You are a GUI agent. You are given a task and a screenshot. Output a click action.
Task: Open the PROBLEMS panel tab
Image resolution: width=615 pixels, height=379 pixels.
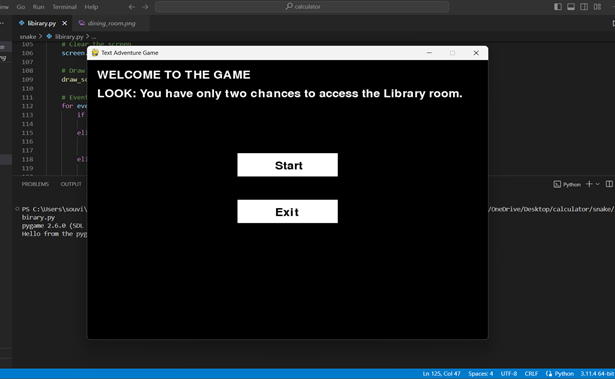(35, 184)
